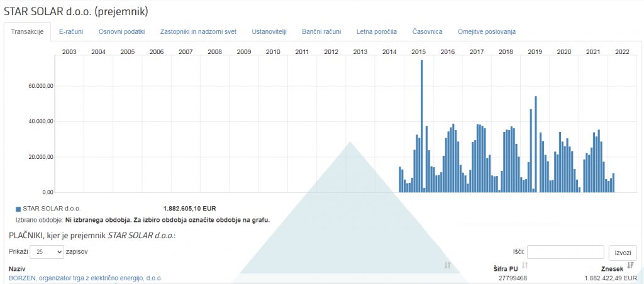Click the 2022 year label on chart
644x284 pixels.
pyautogui.click(x=622, y=52)
